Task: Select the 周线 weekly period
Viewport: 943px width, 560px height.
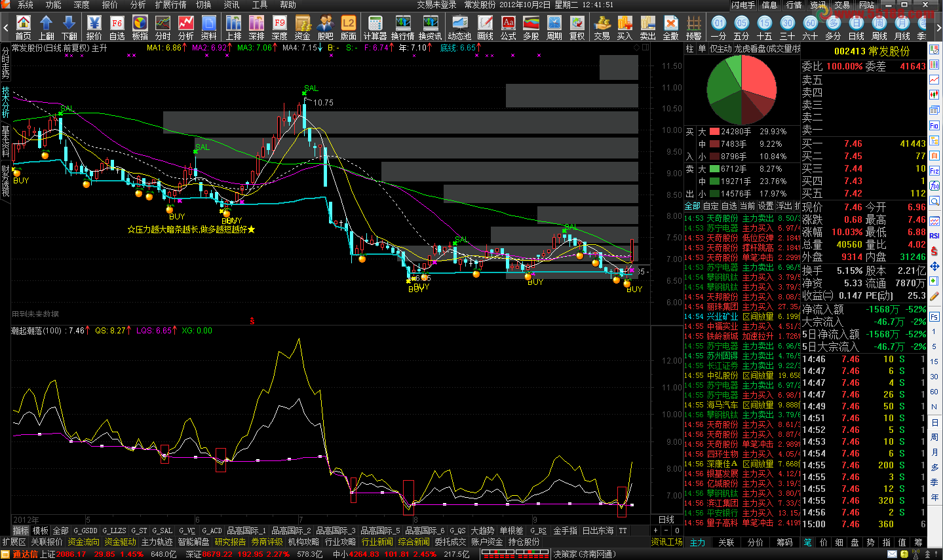Action: tap(879, 28)
